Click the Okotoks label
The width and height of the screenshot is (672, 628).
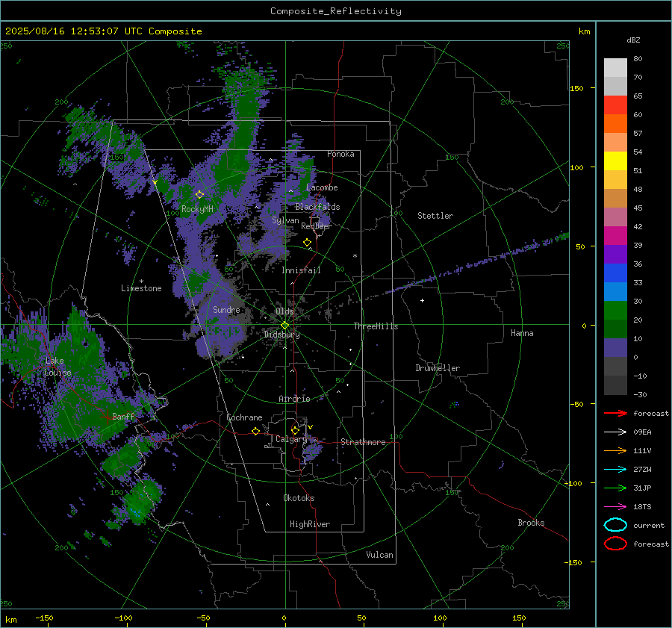299,498
